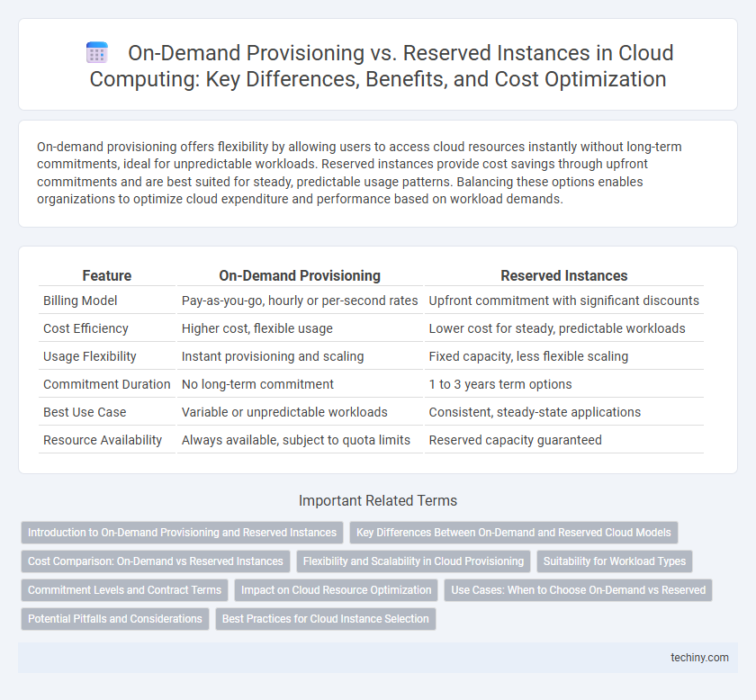Image resolution: width=756 pixels, height=700 pixels.
Task: Click cell 'Variable or unpredictable workloads'
Action: 300,412
